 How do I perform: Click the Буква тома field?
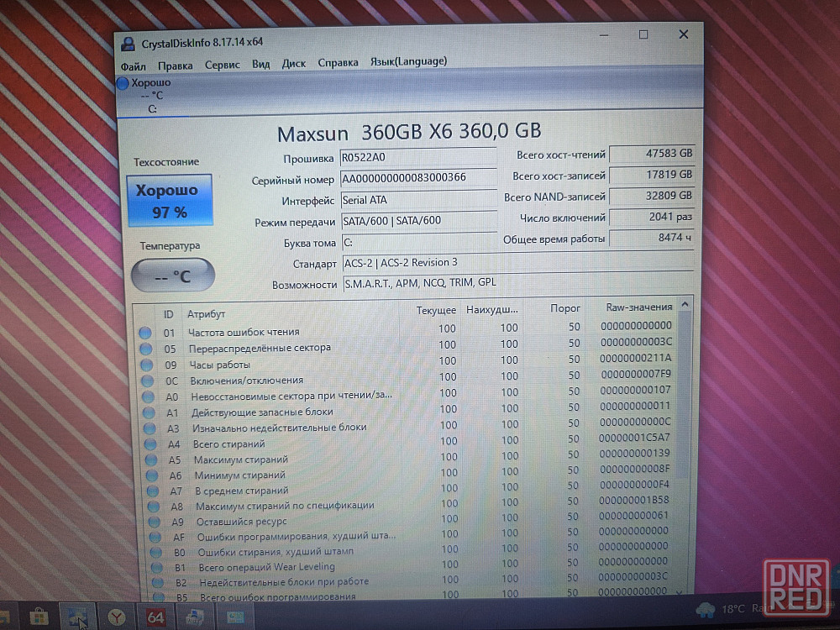point(420,243)
